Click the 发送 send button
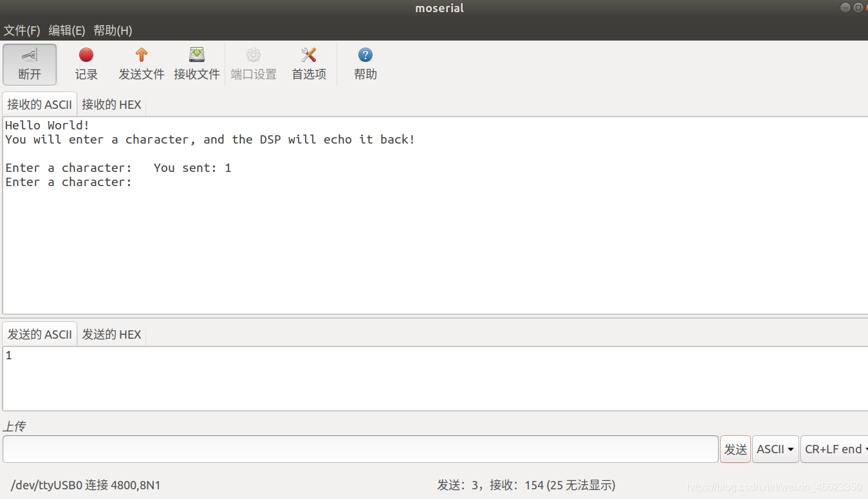Viewport: 868px width, 499px height. pos(735,449)
